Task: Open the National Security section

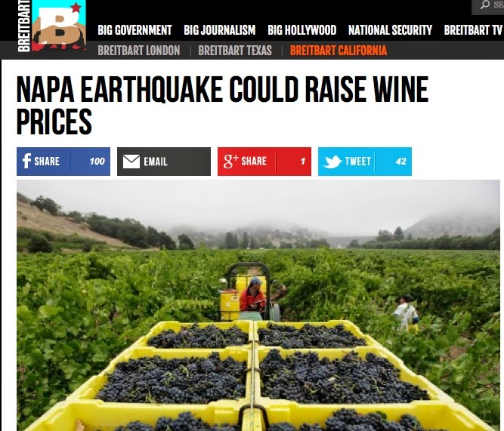Action: point(390,30)
